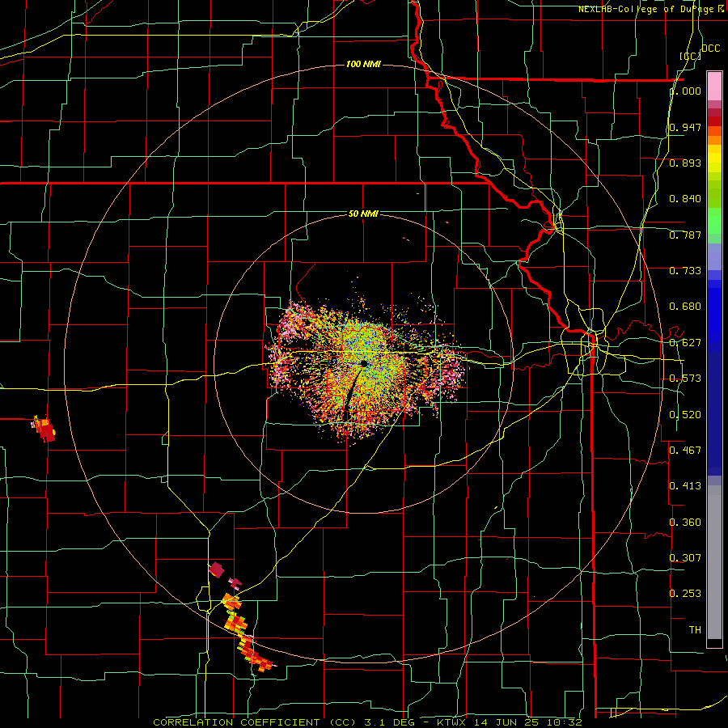Click the 0.787 scale label
The height and width of the screenshot is (728, 728).
click(x=685, y=235)
